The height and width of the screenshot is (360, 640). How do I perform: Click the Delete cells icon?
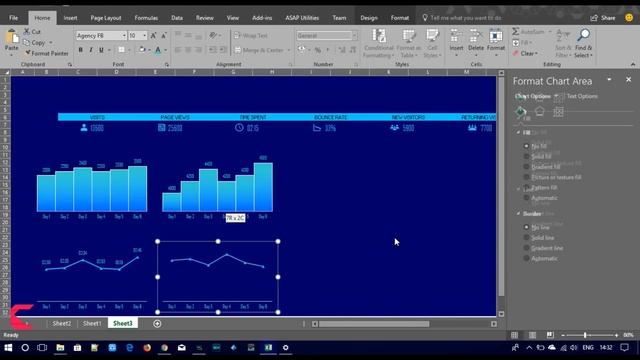(x=476, y=37)
